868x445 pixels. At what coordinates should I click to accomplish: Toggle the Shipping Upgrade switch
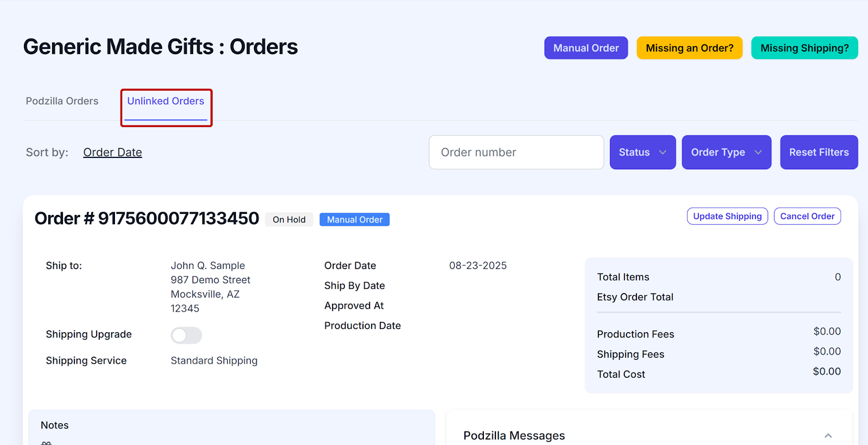[186, 335]
